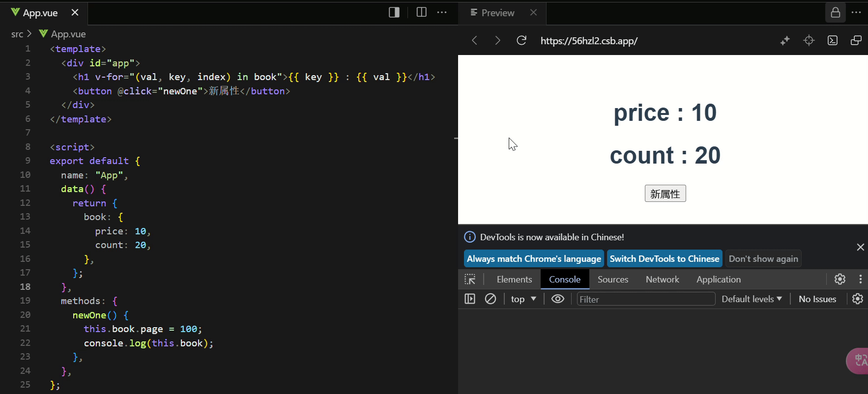Click the console Filter input
The height and width of the screenshot is (394, 868).
[646, 299]
